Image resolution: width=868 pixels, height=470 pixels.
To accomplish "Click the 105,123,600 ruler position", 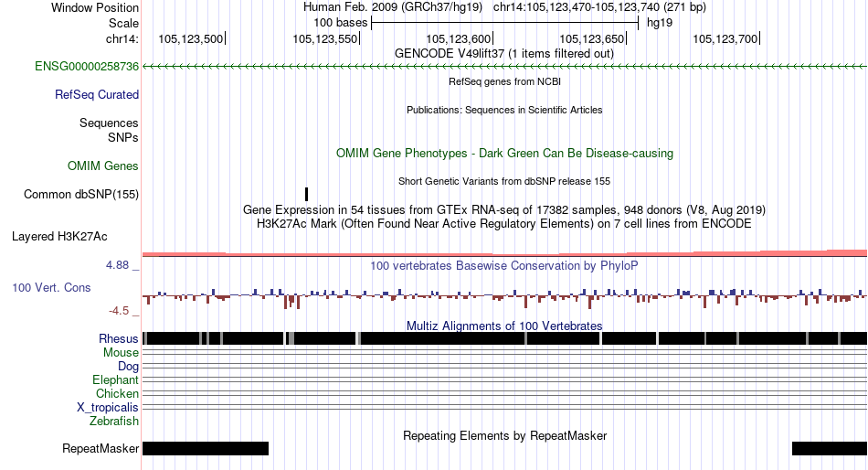I will click(x=459, y=38).
